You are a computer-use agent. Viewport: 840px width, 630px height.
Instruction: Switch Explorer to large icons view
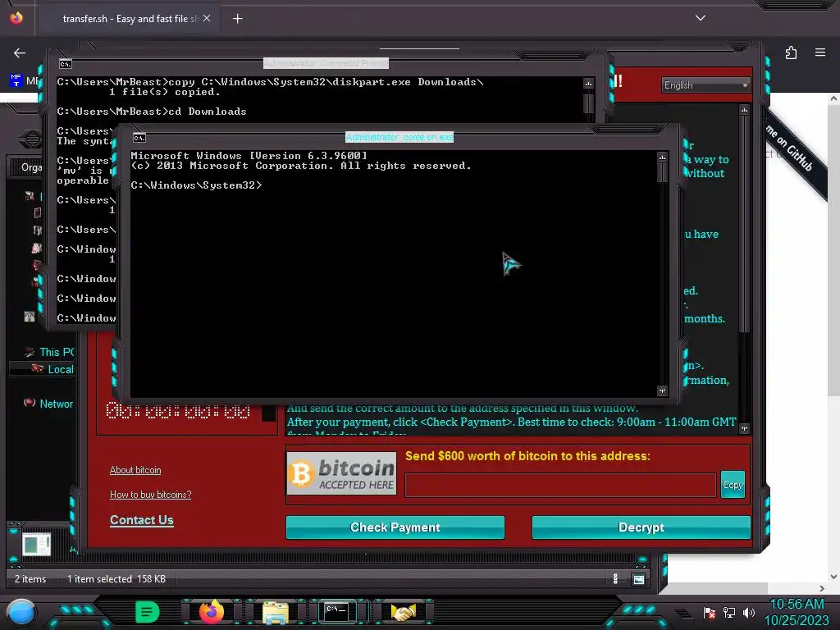638,579
